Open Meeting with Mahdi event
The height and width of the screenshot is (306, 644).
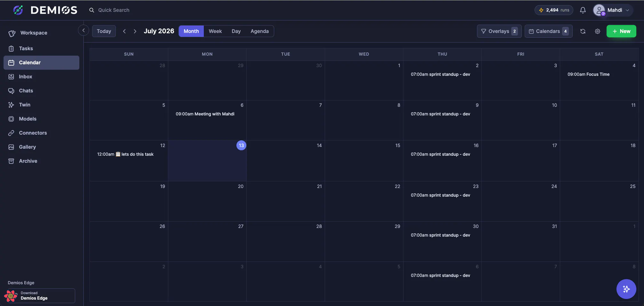(x=205, y=114)
